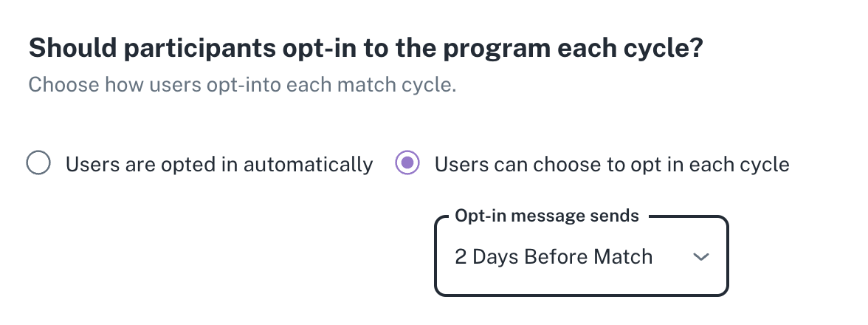The image size is (868, 325).
Task: Expand the dropdown via its chevron arrow
Action: (x=701, y=257)
